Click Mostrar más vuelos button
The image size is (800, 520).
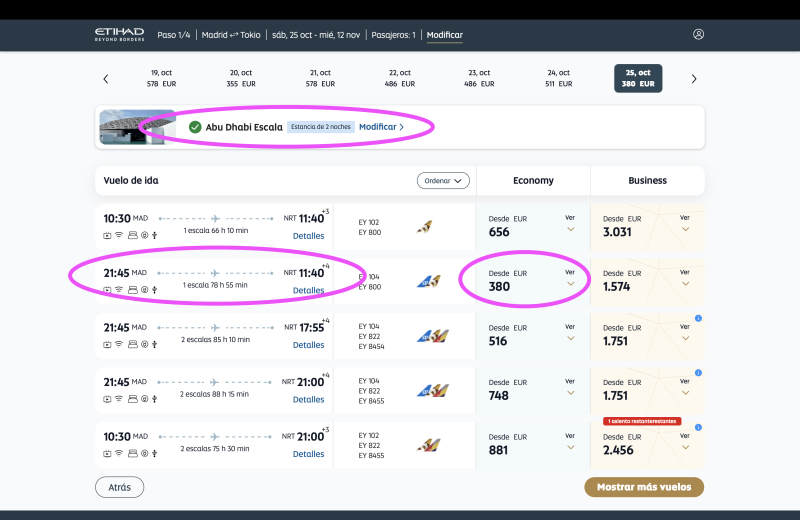pyautogui.click(x=644, y=487)
